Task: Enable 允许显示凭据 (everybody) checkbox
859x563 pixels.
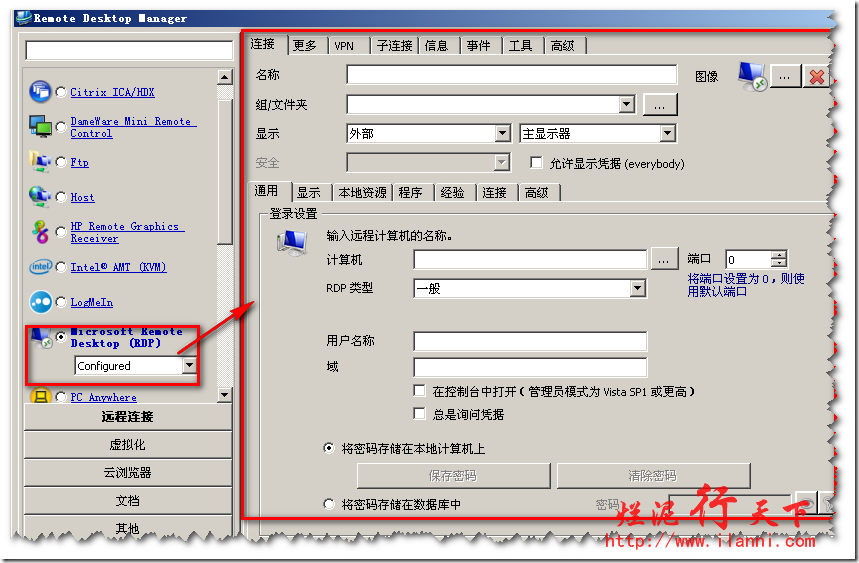Action: [x=536, y=163]
